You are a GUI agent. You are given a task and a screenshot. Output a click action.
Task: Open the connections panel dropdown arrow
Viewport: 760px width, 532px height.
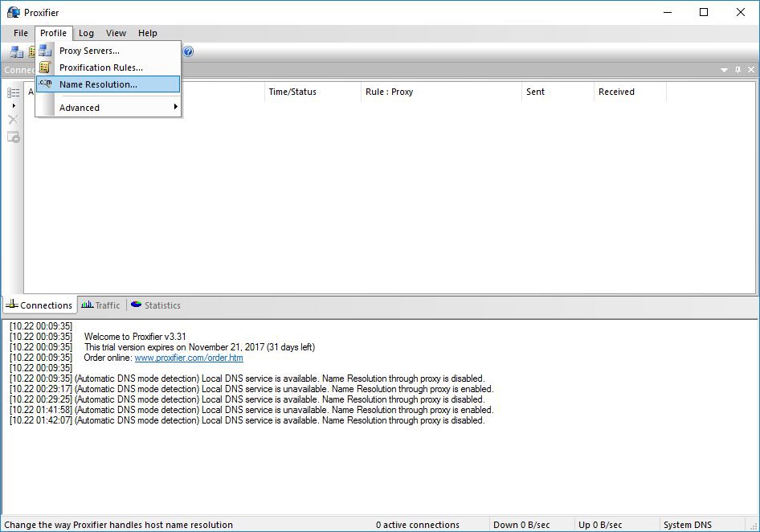pyautogui.click(x=724, y=70)
